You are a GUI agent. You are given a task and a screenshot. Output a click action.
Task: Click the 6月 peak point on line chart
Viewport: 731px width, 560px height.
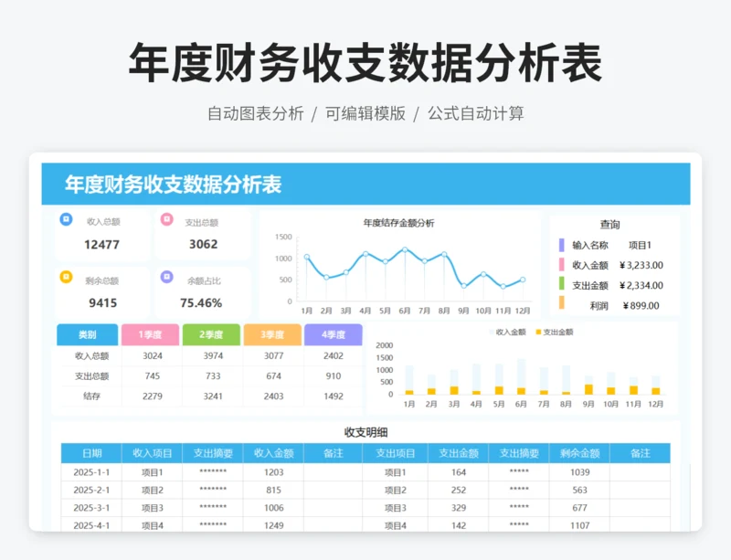tap(405, 250)
